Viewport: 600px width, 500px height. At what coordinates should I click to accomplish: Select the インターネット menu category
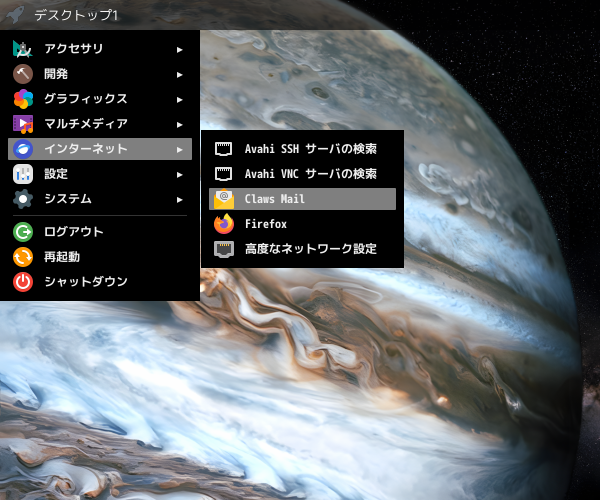tap(100, 149)
